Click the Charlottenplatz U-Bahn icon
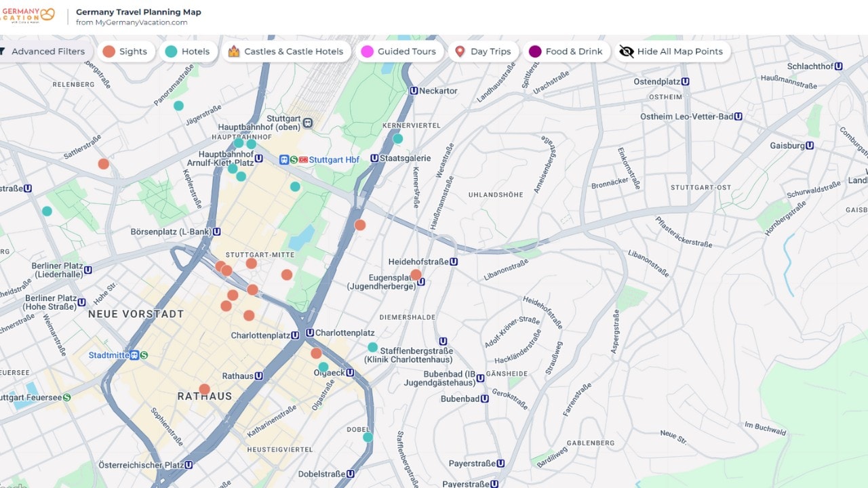This screenshot has width=868, height=488. click(310, 333)
